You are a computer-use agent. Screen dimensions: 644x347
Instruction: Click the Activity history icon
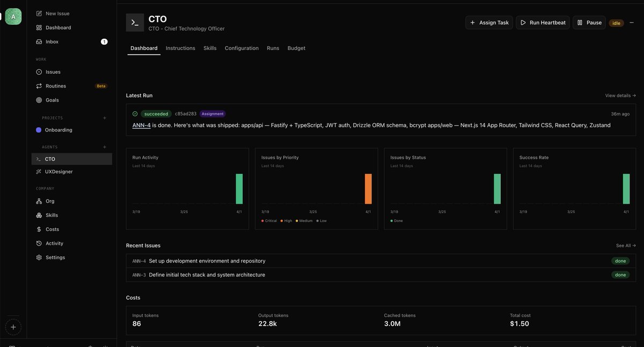pyautogui.click(x=39, y=243)
